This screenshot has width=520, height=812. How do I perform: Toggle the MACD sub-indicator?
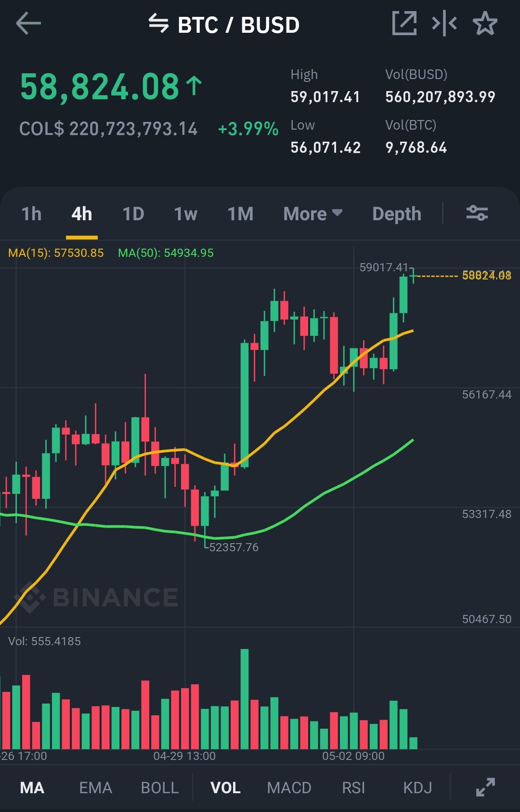tap(289, 787)
